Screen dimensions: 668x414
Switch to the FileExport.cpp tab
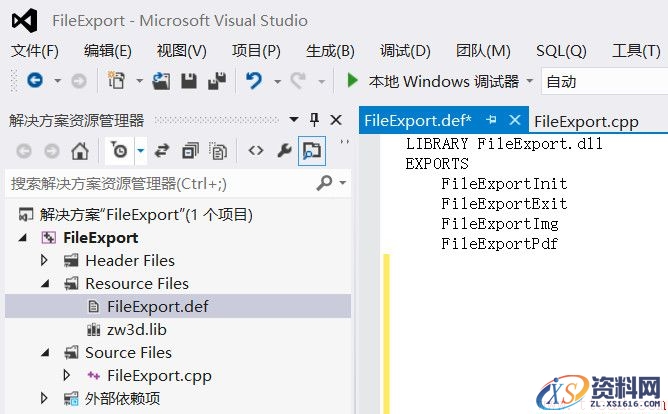pos(586,121)
